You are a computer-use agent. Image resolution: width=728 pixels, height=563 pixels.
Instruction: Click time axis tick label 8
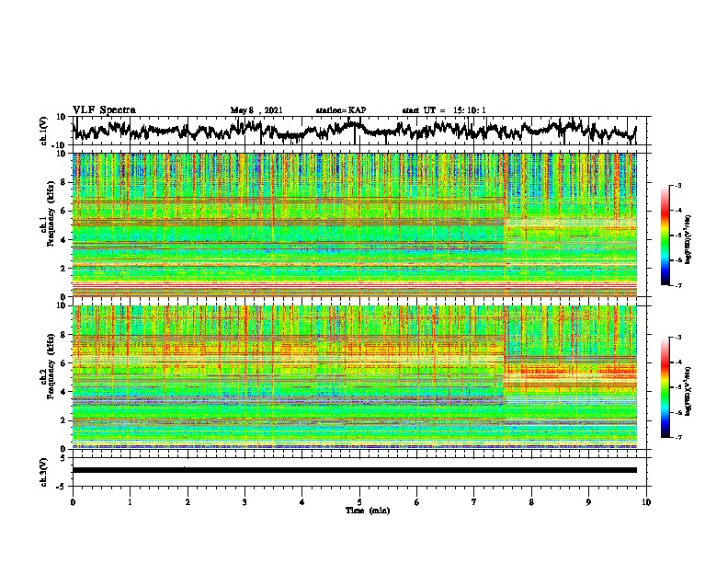(531, 502)
